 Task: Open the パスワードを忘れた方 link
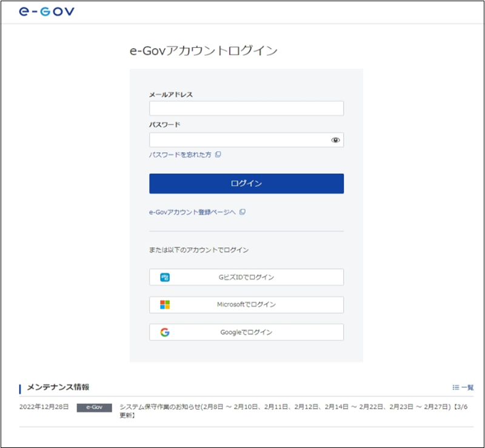coord(180,155)
